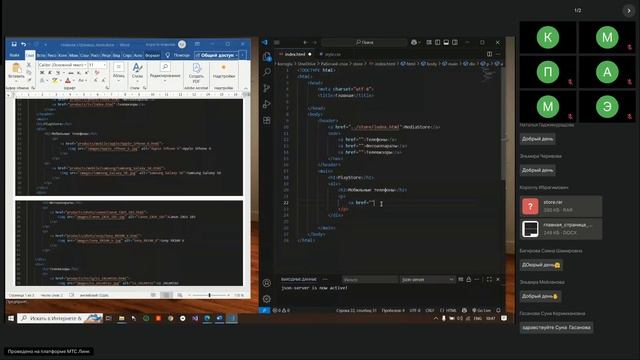
Task: Open the Windows Start button
Action: [11, 318]
